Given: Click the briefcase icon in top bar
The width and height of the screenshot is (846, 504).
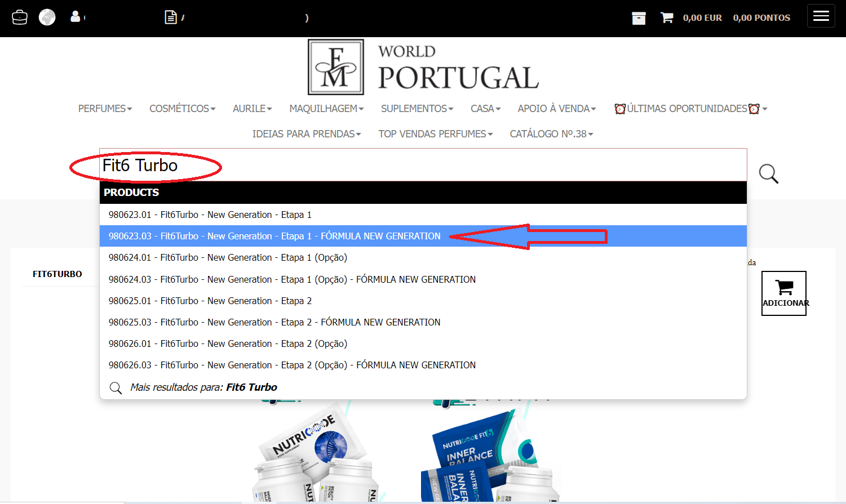Looking at the screenshot, I should [20, 17].
